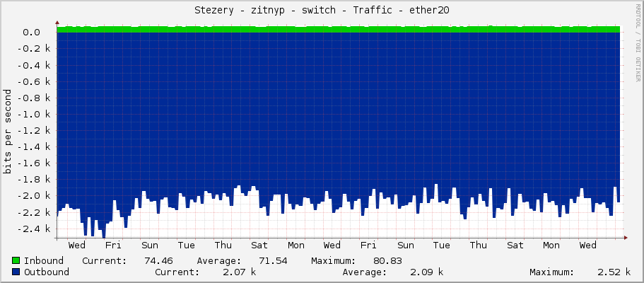
Task: Click the Inbound average value 71.54
Action: [273, 261]
